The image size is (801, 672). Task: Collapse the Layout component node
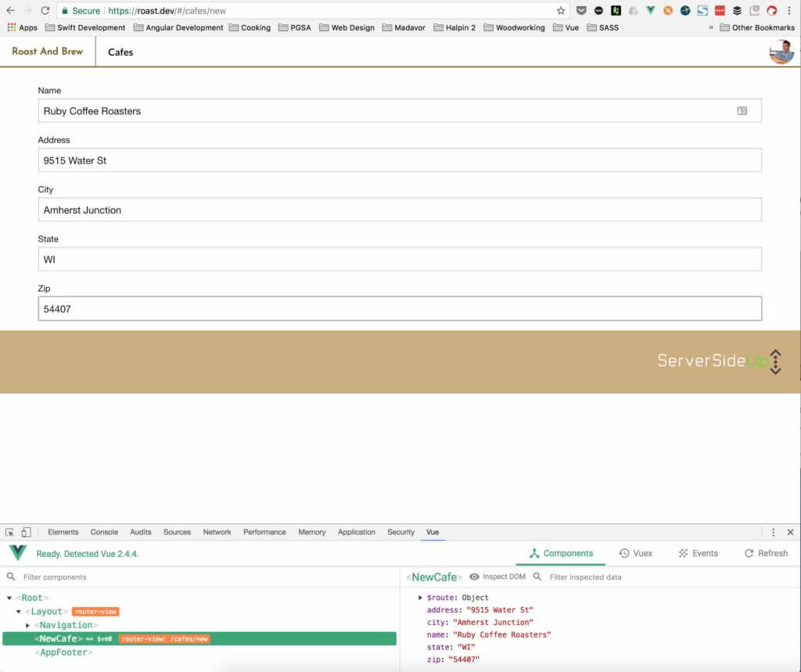(x=19, y=611)
